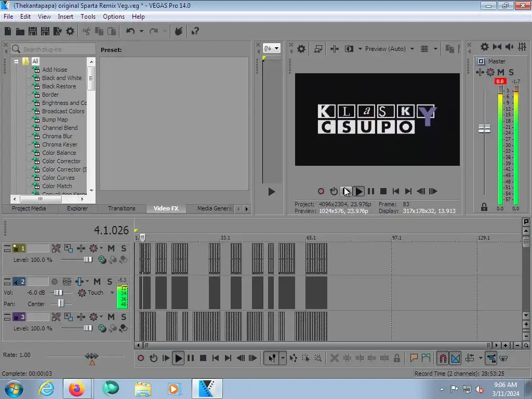532x399 pixels.
Task: Solo video track 1
Action: (x=124, y=248)
